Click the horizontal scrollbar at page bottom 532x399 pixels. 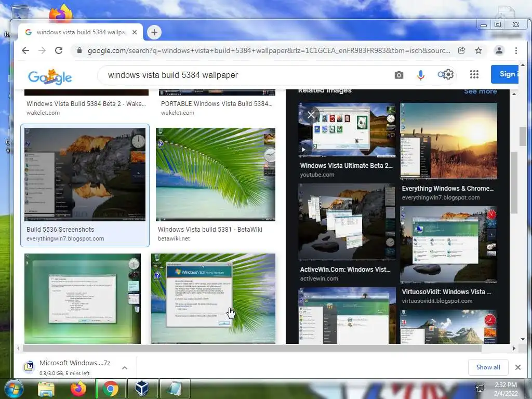click(252, 349)
